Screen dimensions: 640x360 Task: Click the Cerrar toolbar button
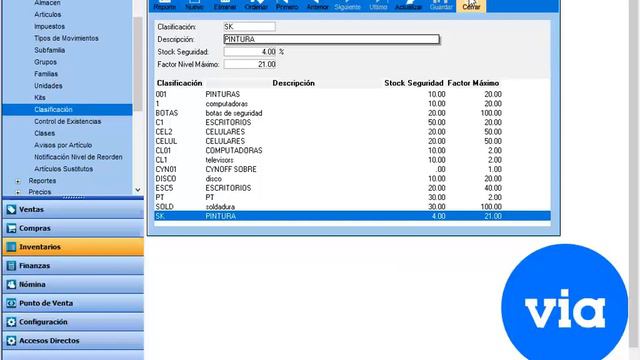[471, 6]
